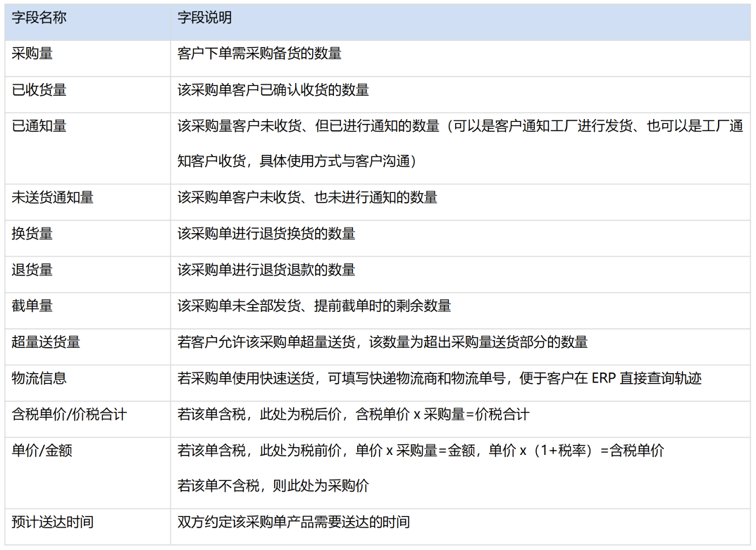
Task: Select the 未送货通知量 field name cell
Action: pyautogui.click(x=53, y=198)
